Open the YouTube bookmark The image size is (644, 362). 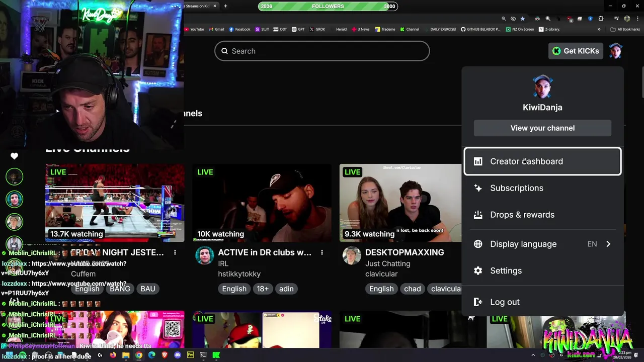194,29
